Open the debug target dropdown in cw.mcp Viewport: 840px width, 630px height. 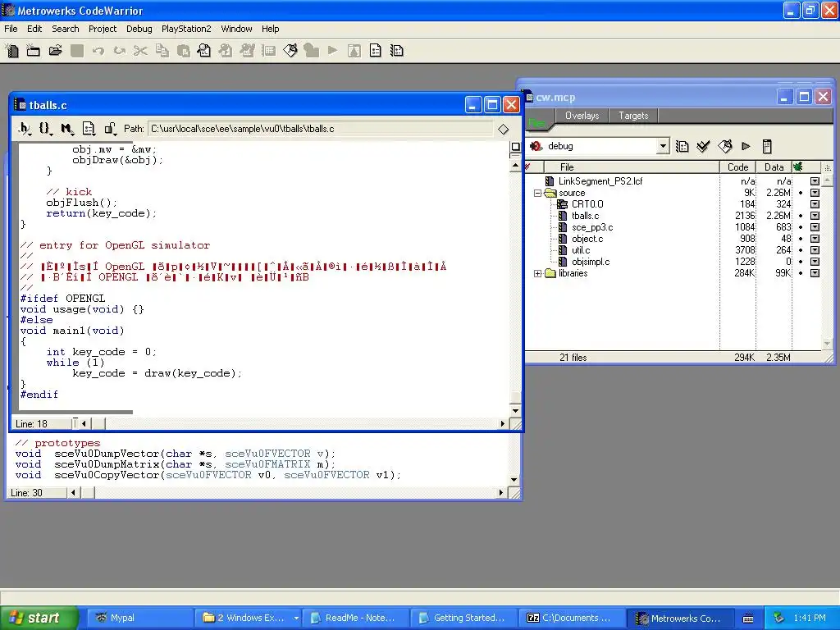663,146
